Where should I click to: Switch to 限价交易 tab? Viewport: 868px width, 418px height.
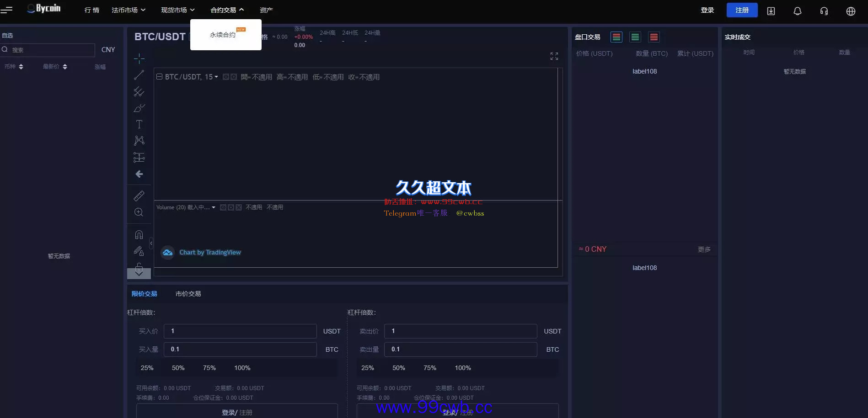point(145,294)
